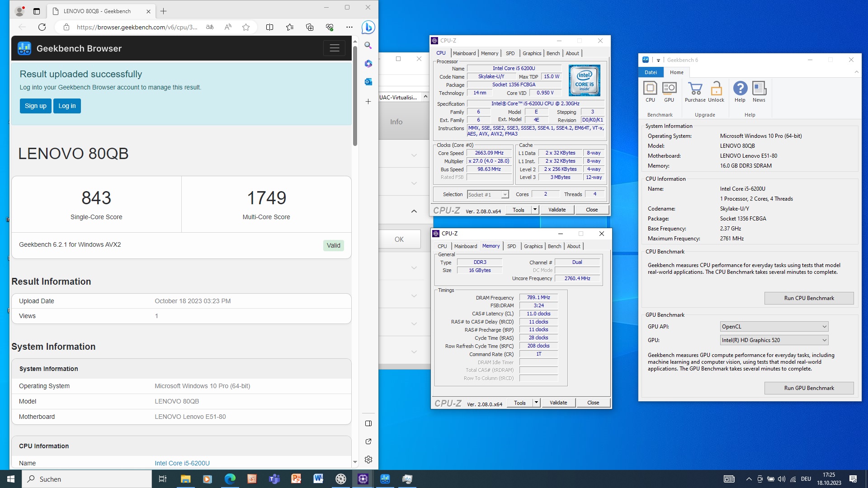868x488 pixels.
Task: Open Edge sidebar settings gear
Action: (368, 460)
